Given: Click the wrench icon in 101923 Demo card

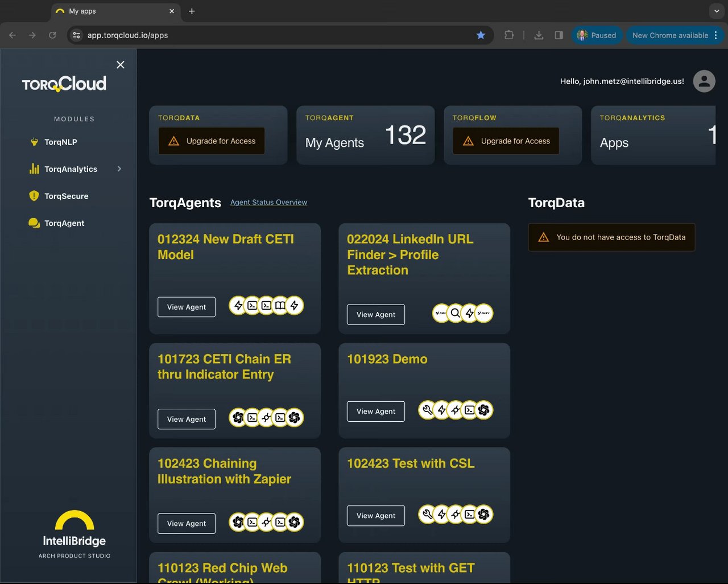Looking at the screenshot, I should (428, 410).
